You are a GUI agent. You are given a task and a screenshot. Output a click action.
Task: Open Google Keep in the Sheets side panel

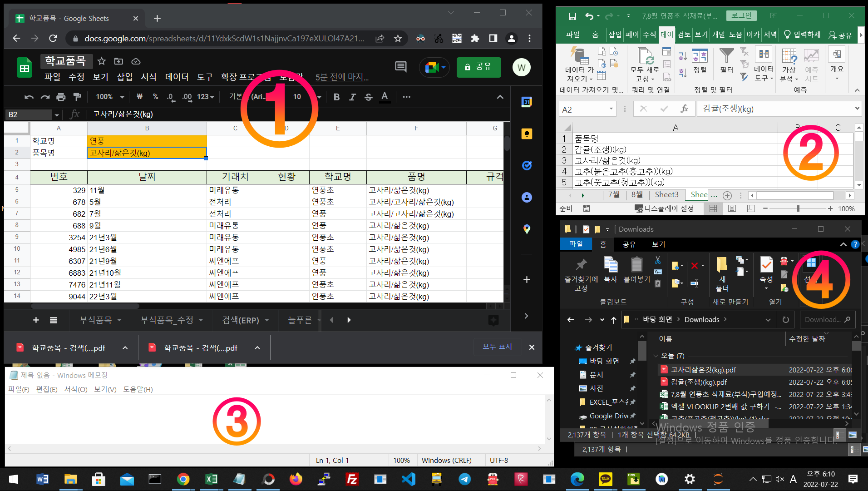pos(527,134)
